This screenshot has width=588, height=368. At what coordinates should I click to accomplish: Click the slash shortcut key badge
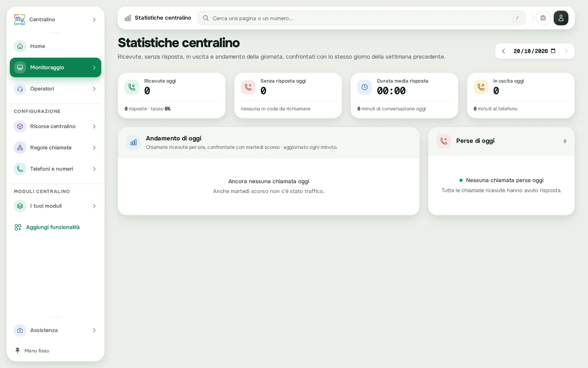click(x=517, y=18)
